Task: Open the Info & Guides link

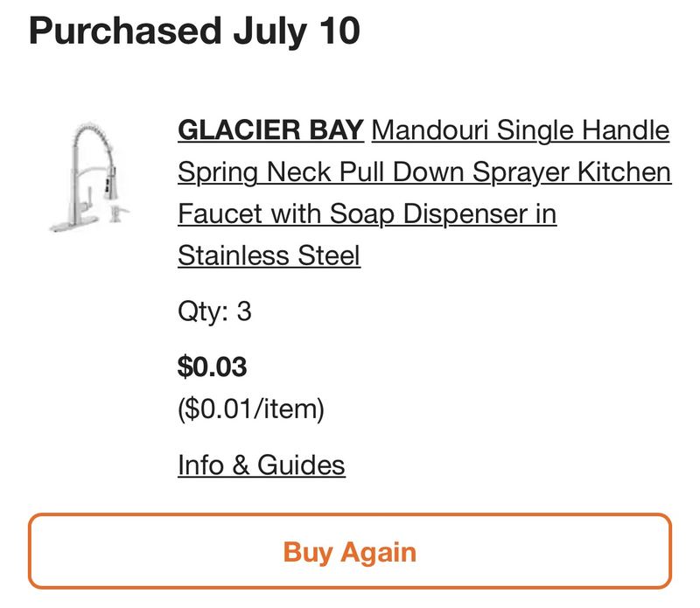Action: pos(261,465)
